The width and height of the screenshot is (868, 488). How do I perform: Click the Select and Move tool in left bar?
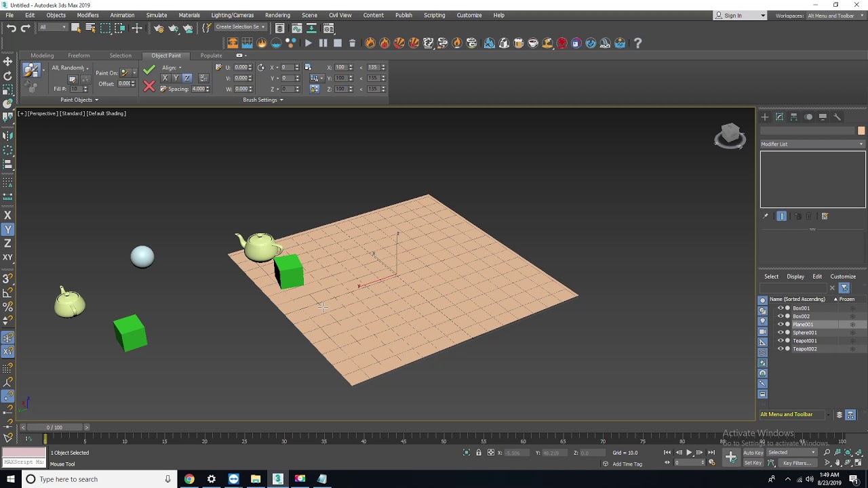[x=8, y=62]
